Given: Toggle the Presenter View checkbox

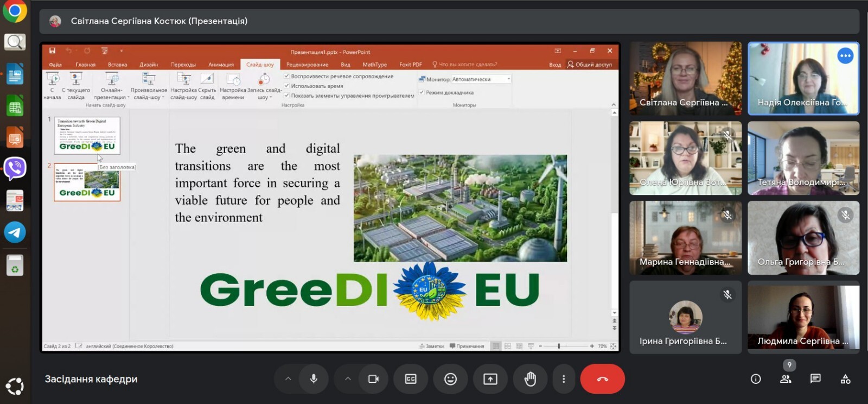Looking at the screenshot, I should [422, 92].
